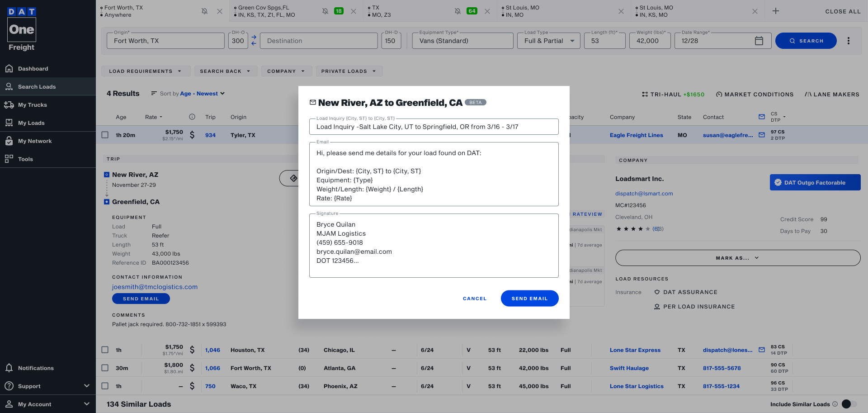The image size is (868, 413).
Task: Click the DAT One Freight logo
Action: 22,29
